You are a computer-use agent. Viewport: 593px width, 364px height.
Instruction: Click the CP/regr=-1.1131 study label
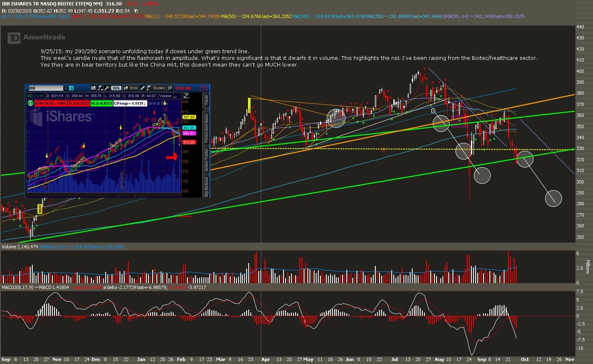pyautogui.click(x=130, y=103)
